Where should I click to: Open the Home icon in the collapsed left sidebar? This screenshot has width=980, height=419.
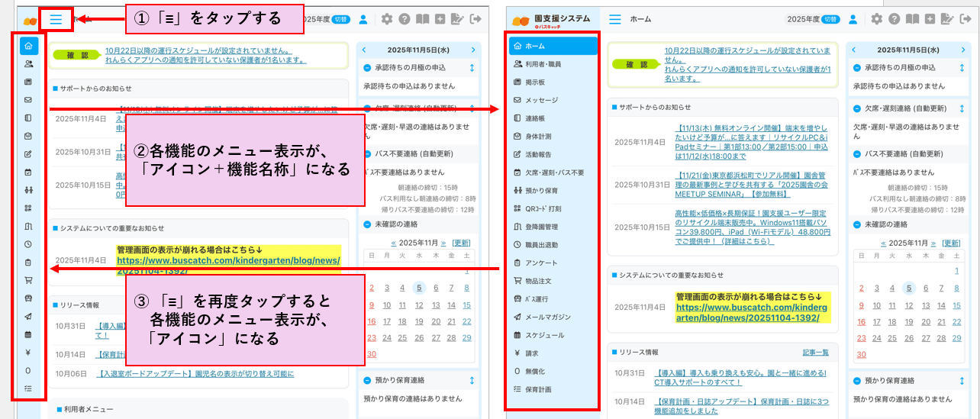(x=29, y=46)
